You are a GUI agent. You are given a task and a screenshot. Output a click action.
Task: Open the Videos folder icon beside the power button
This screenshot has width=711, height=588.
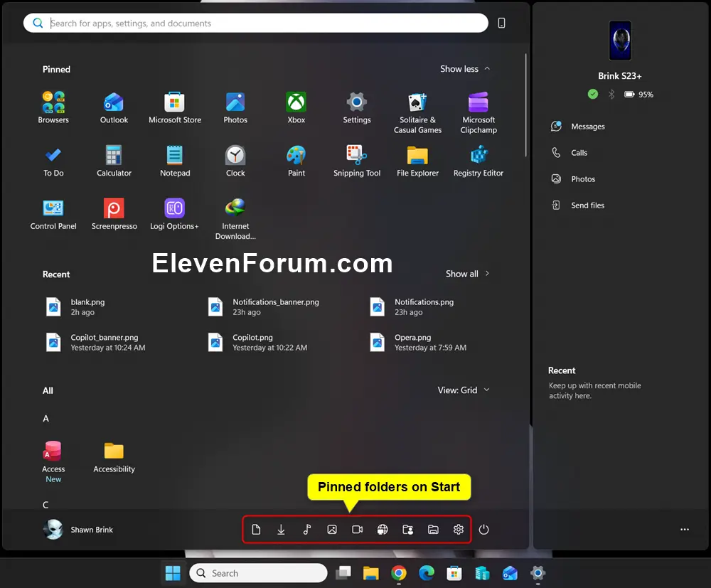click(358, 530)
